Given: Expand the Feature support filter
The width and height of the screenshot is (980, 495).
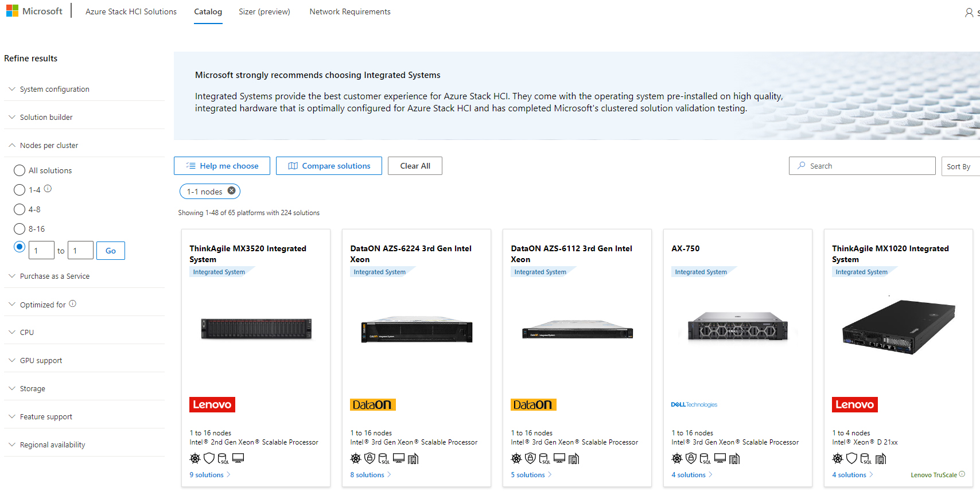Looking at the screenshot, I should point(84,416).
